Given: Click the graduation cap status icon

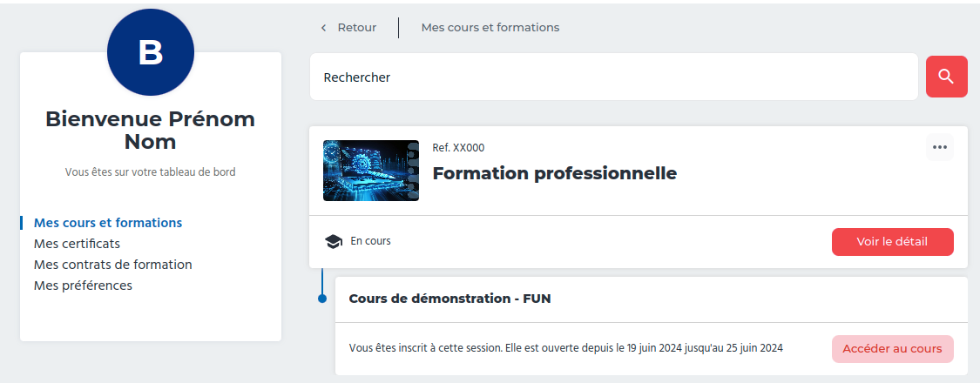Looking at the screenshot, I should (334, 242).
